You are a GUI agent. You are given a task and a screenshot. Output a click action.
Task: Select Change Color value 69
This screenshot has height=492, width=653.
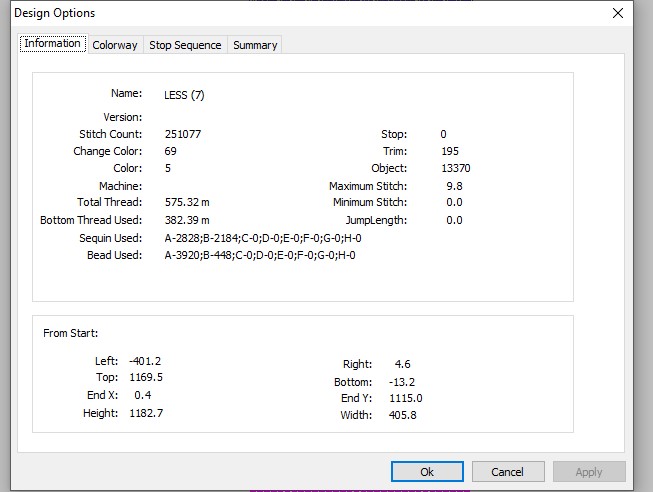click(x=170, y=151)
